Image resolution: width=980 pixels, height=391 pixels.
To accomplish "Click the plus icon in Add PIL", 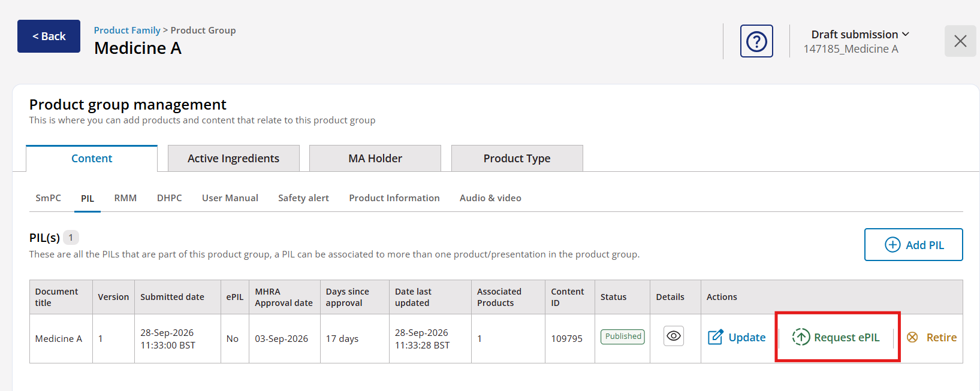I will [x=892, y=245].
